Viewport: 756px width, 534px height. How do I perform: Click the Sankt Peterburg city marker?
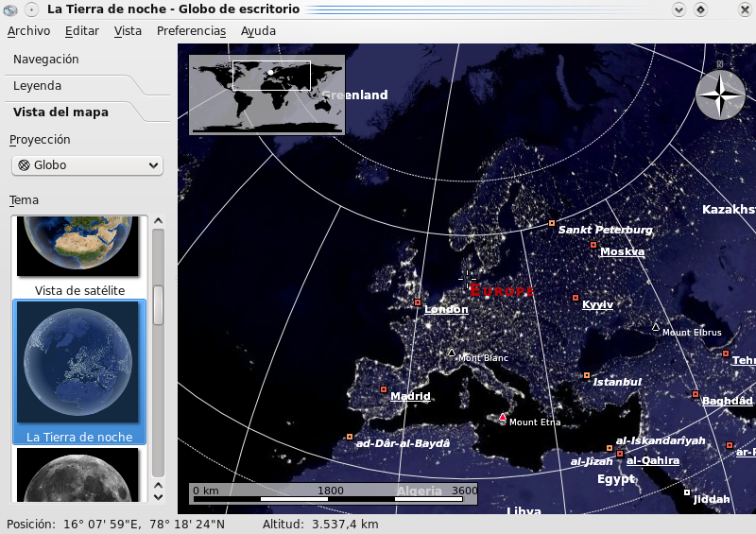click(552, 223)
